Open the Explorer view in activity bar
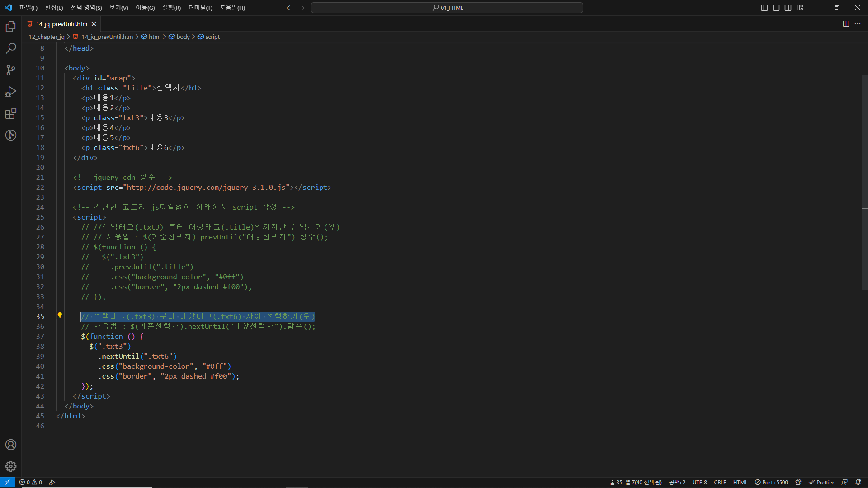Image resolution: width=868 pixels, height=488 pixels. point(11,27)
